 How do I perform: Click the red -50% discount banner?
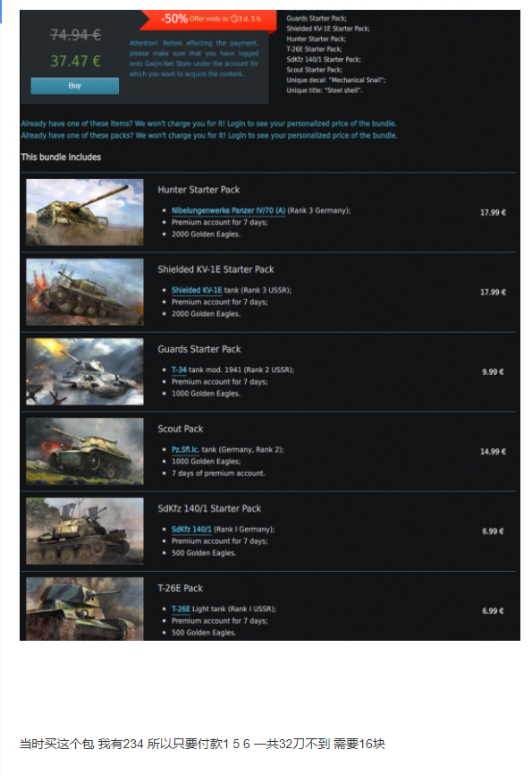pos(208,20)
